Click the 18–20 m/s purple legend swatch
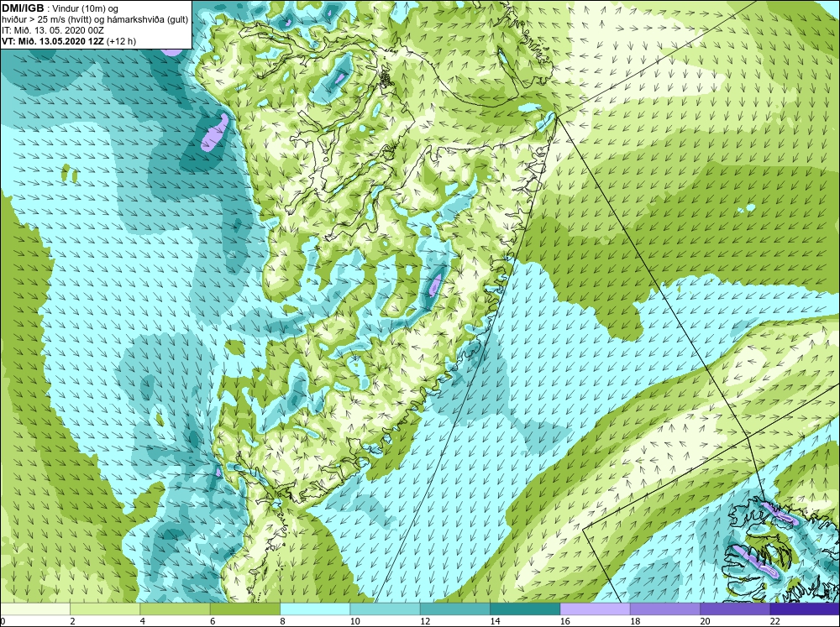 tap(664, 609)
